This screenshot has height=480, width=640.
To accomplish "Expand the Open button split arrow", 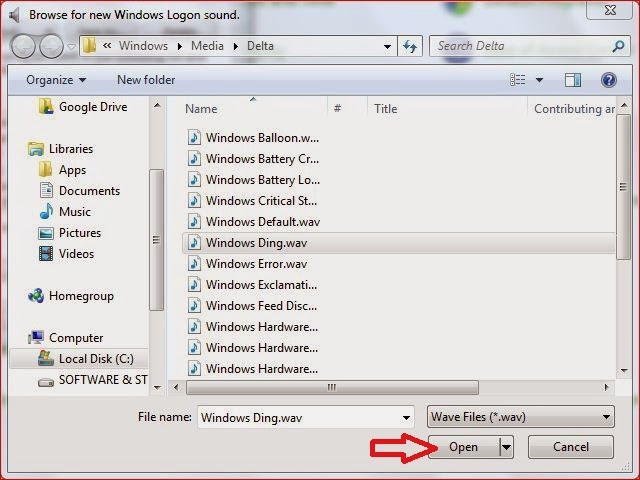I will coord(506,447).
